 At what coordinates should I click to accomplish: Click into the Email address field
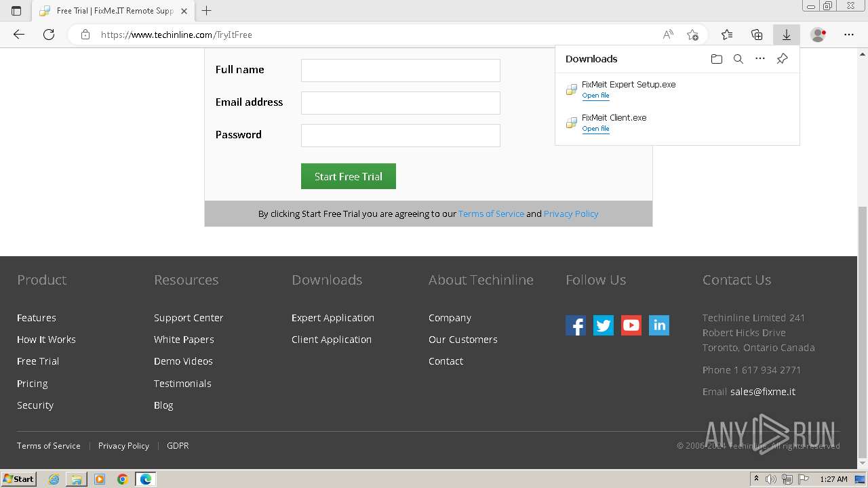tap(401, 103)
